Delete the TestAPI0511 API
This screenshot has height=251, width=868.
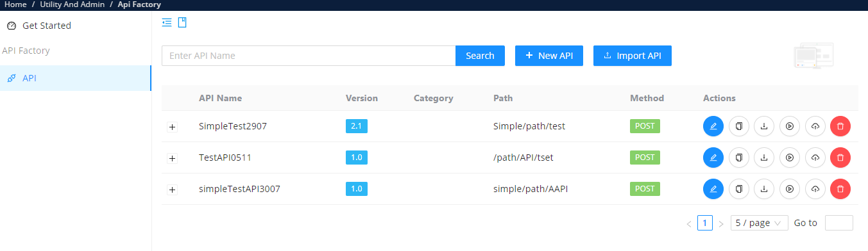tap(840, 158)
